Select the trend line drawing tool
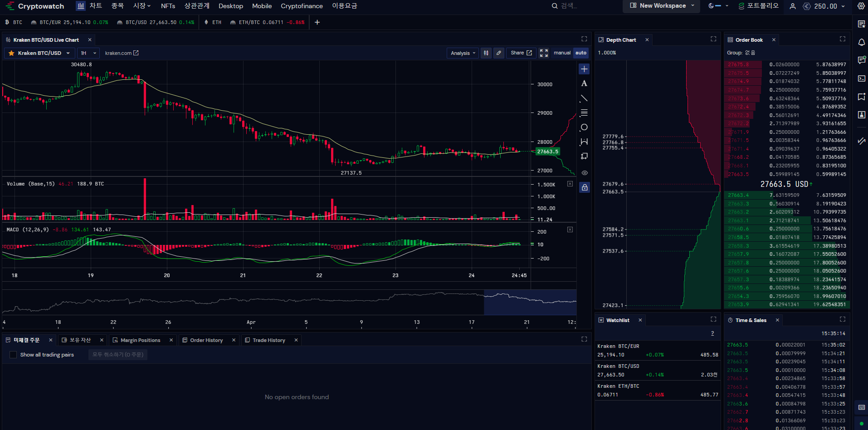868x430 pixels. click(x=584, y=98)
